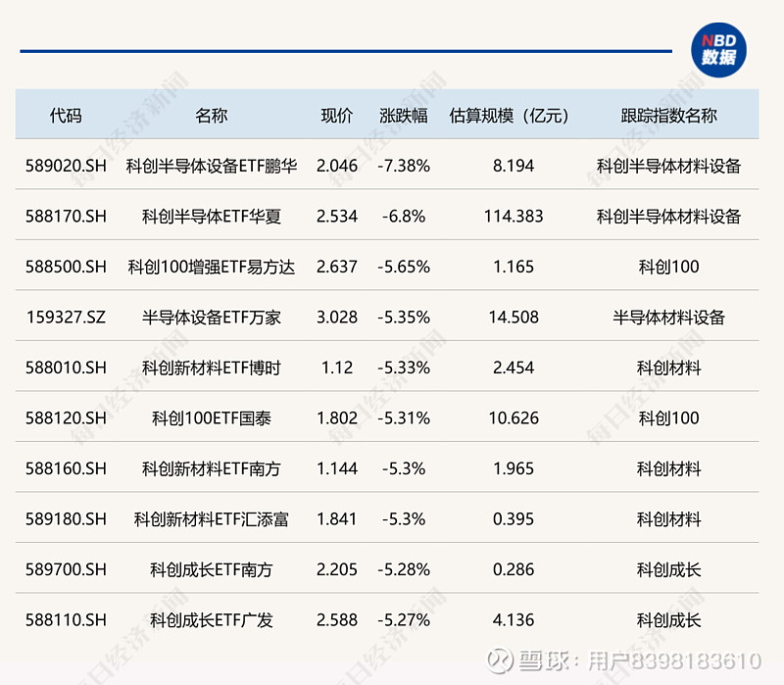Click change value -5.65%
The image size is (784, 685).
[404, 267]
